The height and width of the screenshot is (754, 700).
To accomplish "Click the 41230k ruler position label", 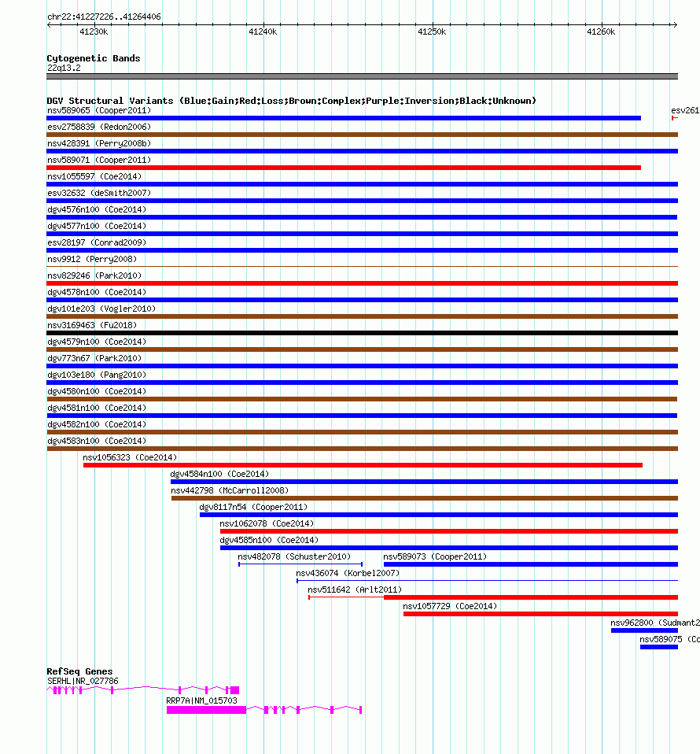I will (x=94, y=31).
